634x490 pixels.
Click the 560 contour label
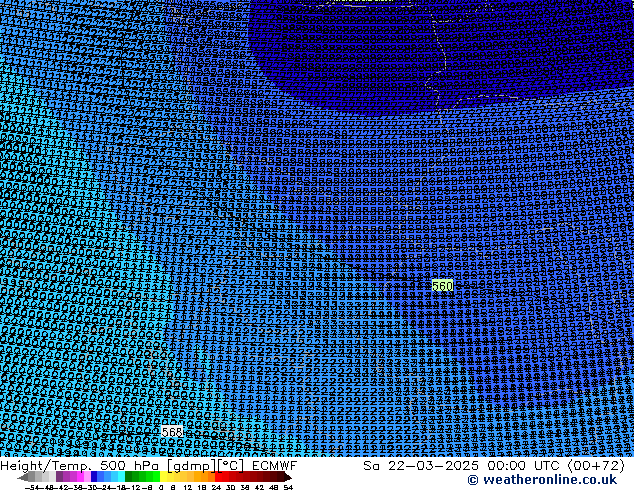pos(442,286)
